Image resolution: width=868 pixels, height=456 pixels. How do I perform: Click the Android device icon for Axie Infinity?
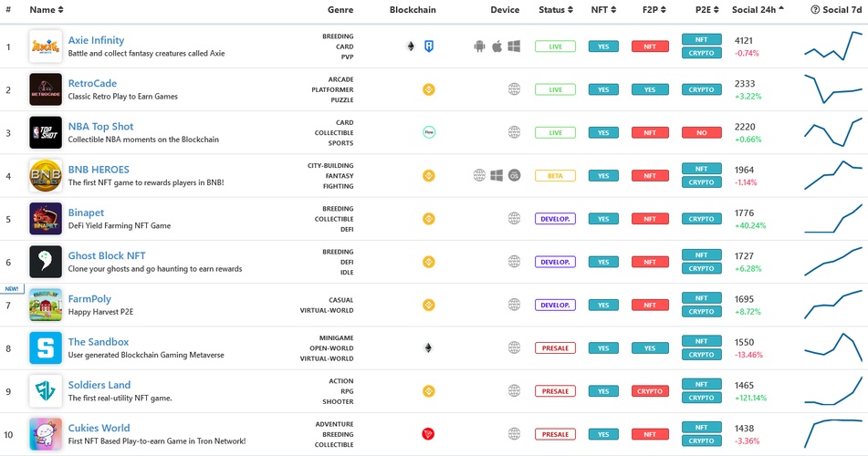(479, 47)
